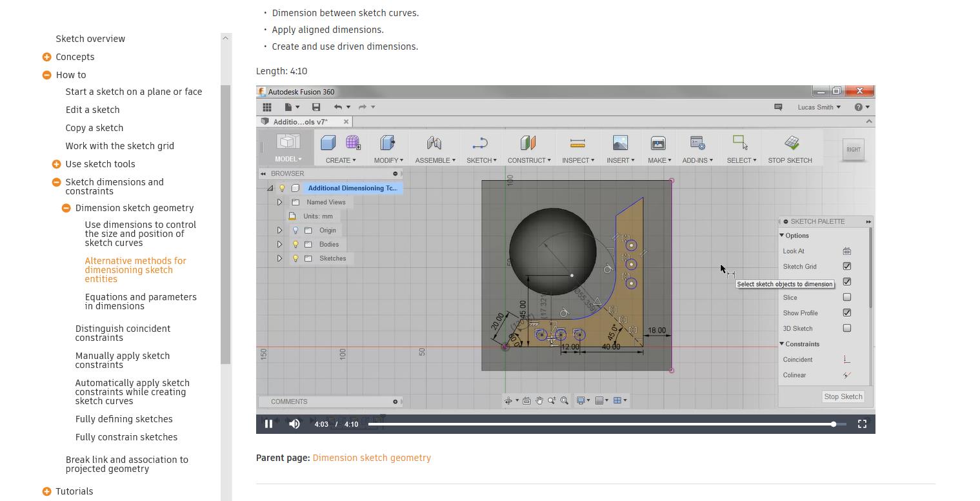Viewport: 980px width, 501px height.
Task: Click the Coincident constraint icon
Action: 846,360
